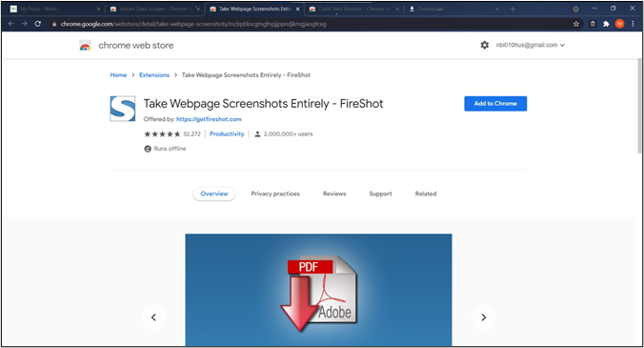Select the Overview tab
The width and height of the screenshot is (644, 348).
pos(214,194)
